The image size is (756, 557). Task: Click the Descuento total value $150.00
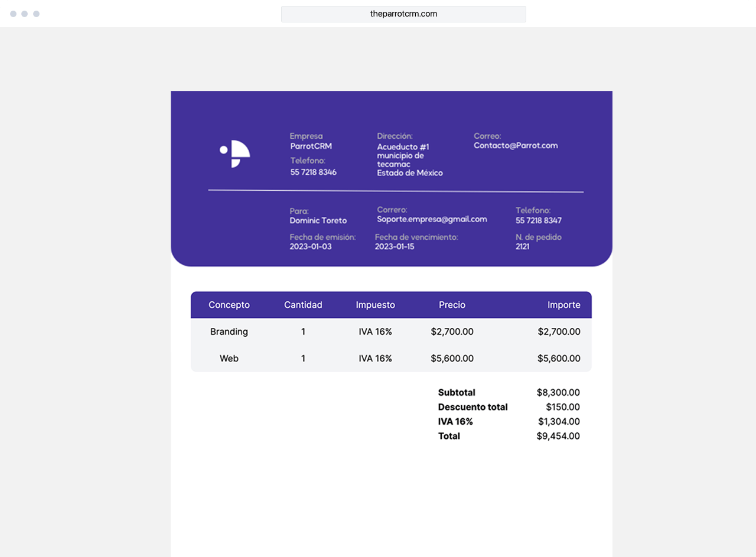click(562, 407)
